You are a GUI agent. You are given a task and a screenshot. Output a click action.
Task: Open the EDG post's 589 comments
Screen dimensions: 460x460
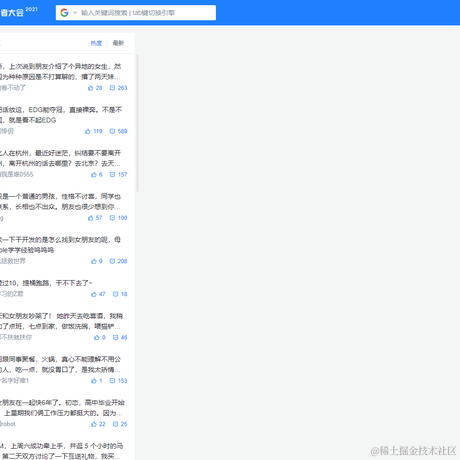(119, 131)
